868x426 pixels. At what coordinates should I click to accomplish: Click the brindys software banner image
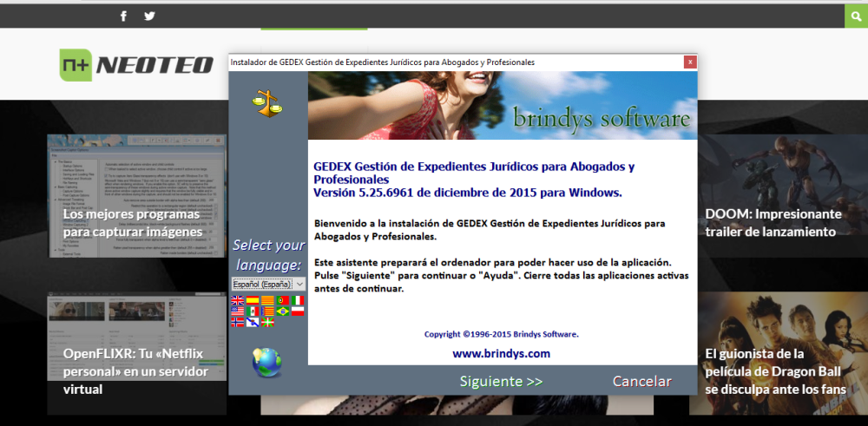coord(503,105)
